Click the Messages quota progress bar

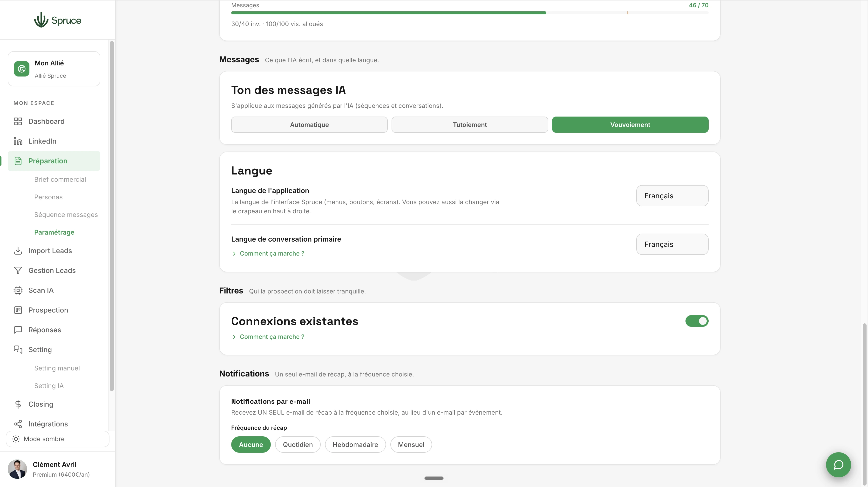(x=469, y=13)
